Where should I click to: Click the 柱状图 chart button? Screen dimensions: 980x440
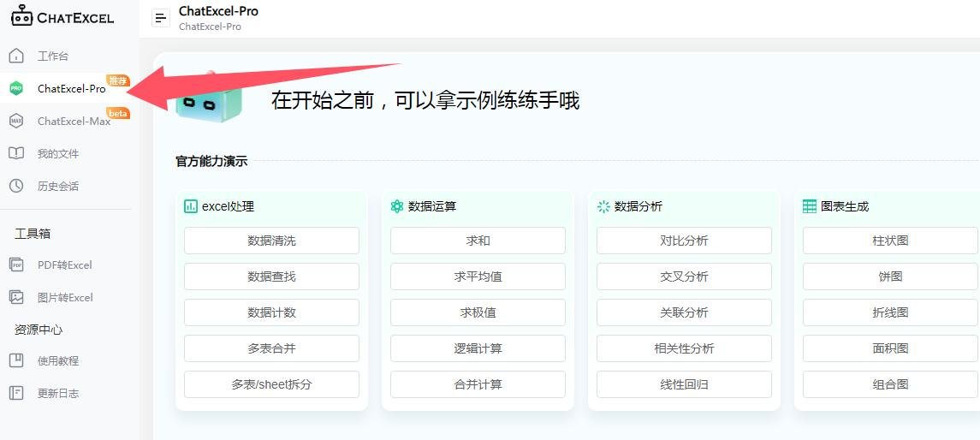tap(891, 241)
